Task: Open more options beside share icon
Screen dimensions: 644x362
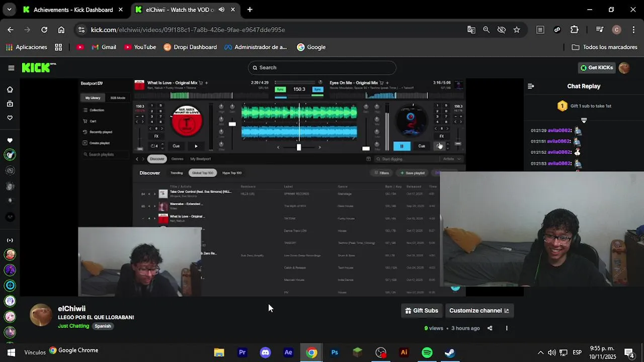Action: [507, 328]
